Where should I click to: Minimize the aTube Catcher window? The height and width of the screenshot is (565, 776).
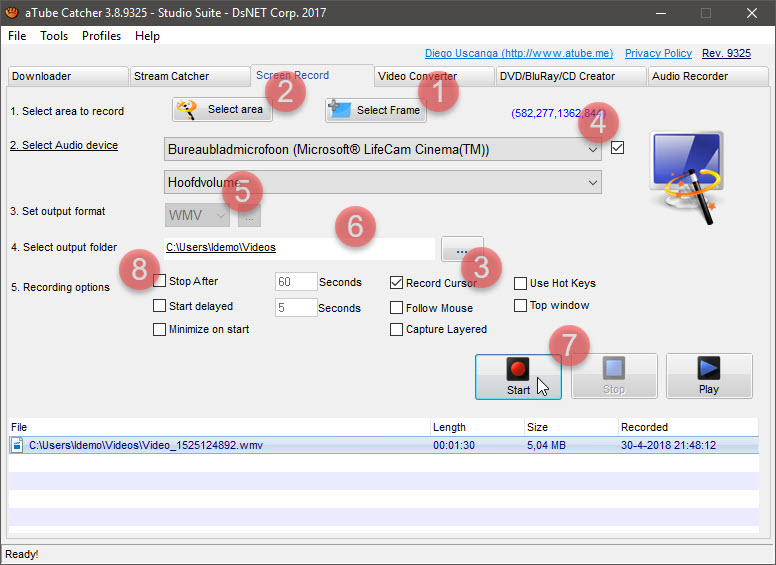[661, 13]
